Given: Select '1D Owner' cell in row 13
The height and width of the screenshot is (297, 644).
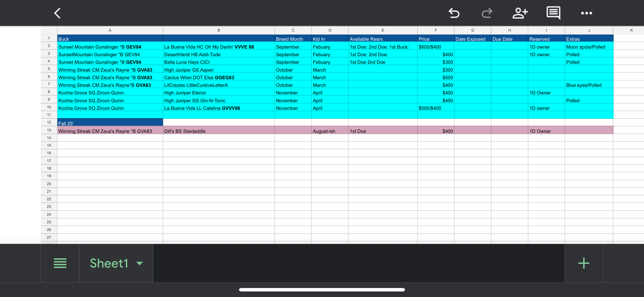Looking at the screenshot, I should pyautogui.click(x=546, y=130).
